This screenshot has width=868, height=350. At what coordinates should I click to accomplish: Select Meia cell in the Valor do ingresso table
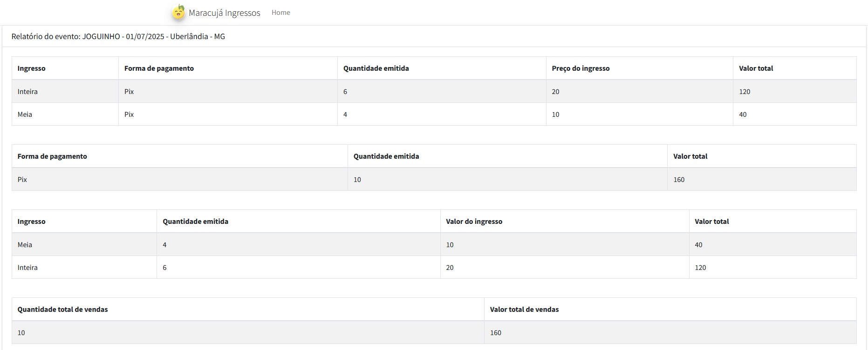coord(25,245)
